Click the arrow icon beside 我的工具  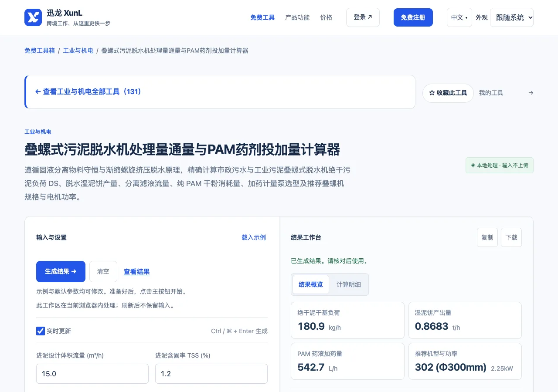(x=531, y=93)
